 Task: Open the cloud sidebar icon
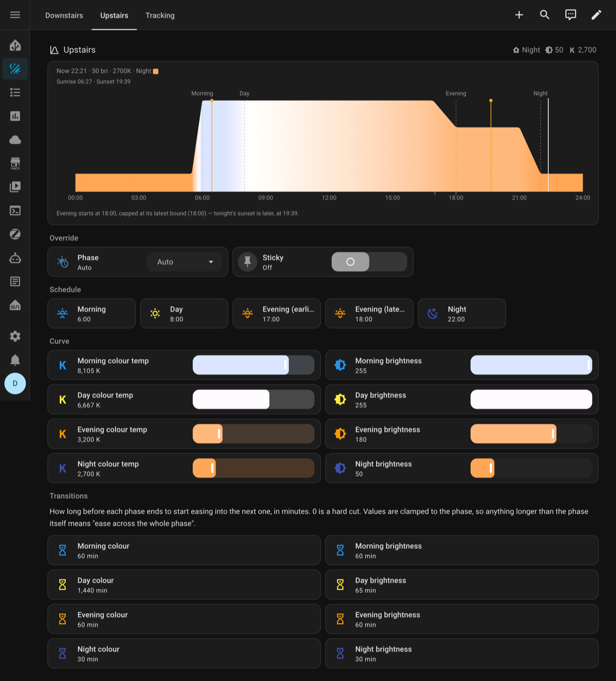coord(15,140)
